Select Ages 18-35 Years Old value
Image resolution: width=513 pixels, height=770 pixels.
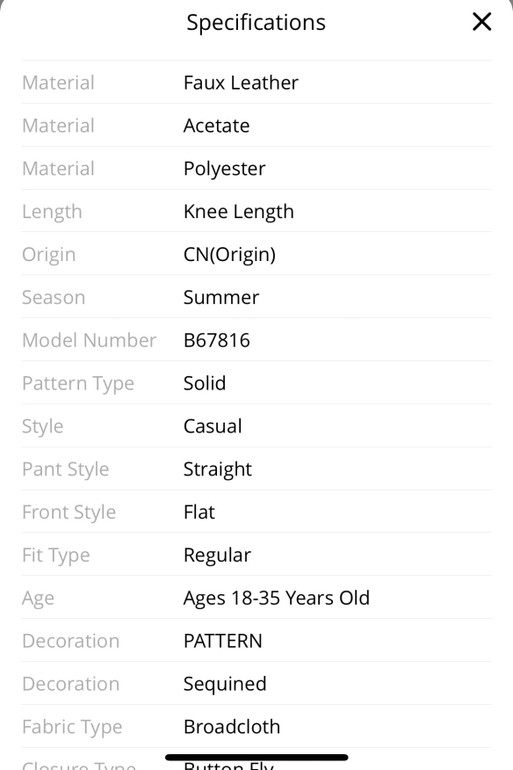coord(276,599)
